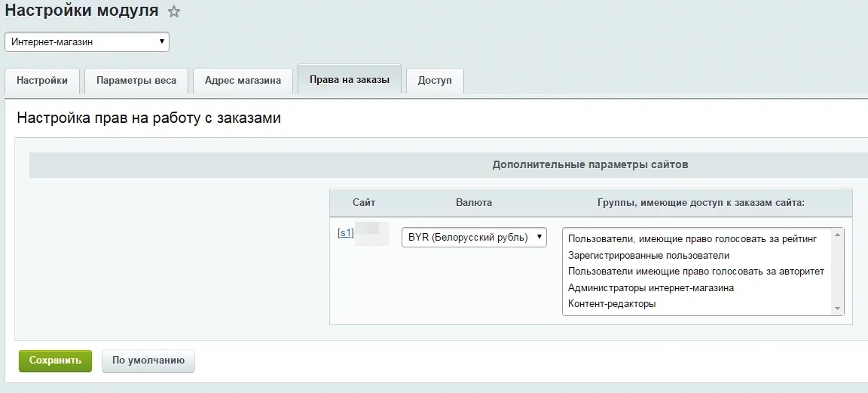Open the s1 site link
The width and height of the screenshot is (868, 393).
click(x=345, y=233)
